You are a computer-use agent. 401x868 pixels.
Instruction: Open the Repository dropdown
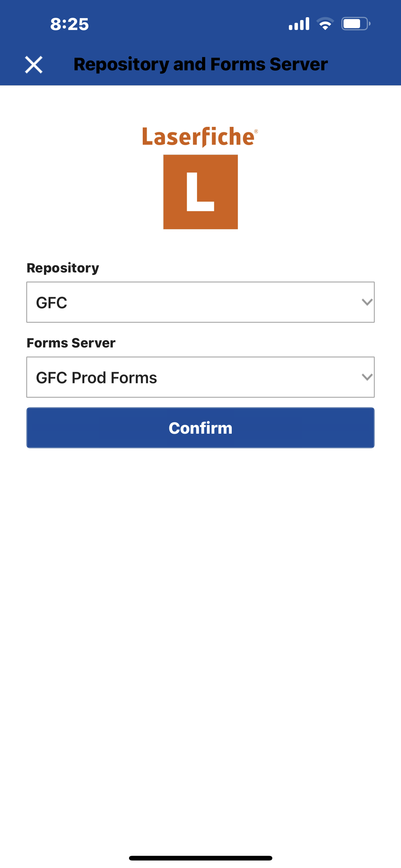(x=200, y=302)
